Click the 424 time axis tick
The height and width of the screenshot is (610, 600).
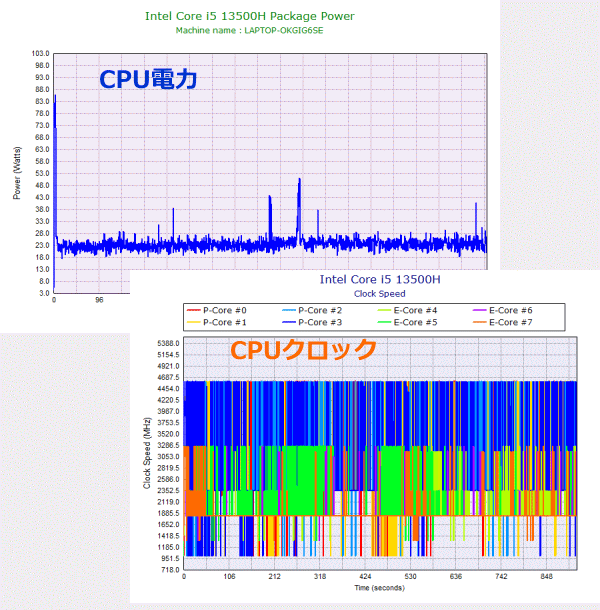[x=365, y=576]
